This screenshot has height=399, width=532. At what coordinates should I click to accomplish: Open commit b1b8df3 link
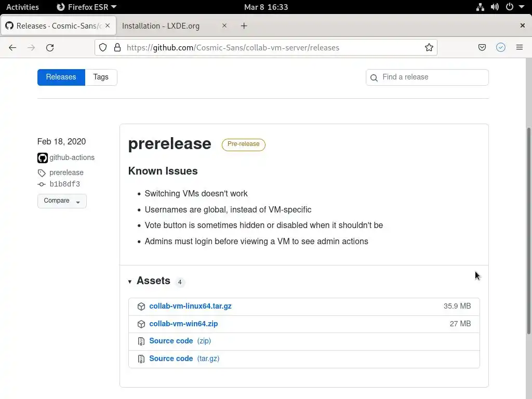[x=64, y=184]
